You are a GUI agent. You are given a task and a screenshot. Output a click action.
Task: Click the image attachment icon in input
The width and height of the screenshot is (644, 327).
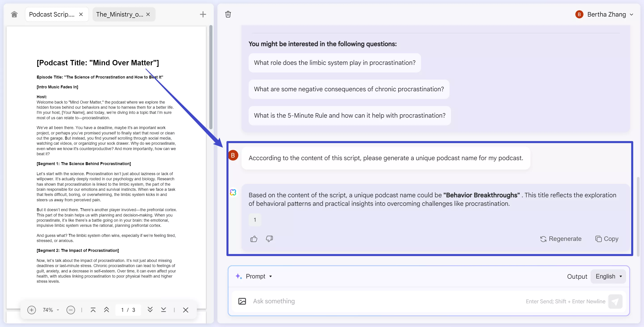[242, 301]
